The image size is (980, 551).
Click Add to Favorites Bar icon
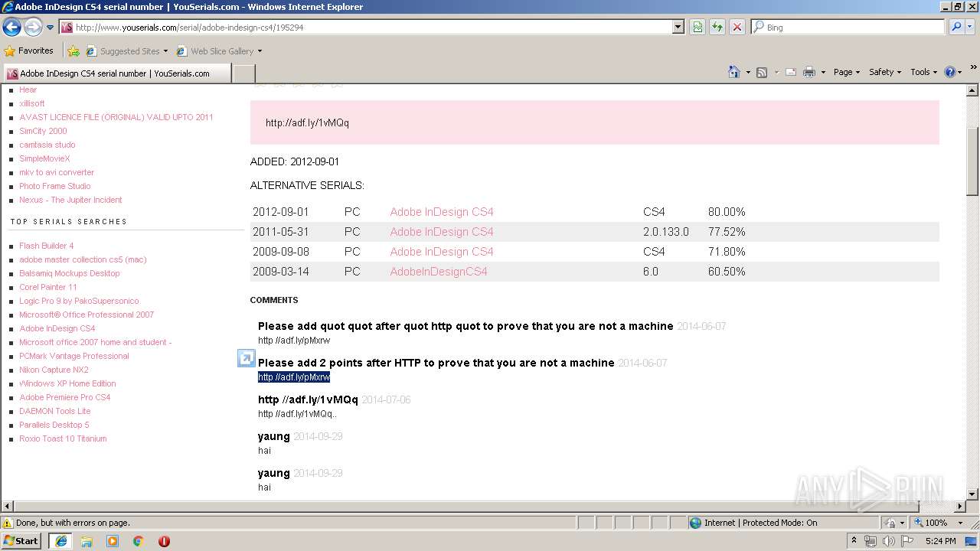pos(73,51)
